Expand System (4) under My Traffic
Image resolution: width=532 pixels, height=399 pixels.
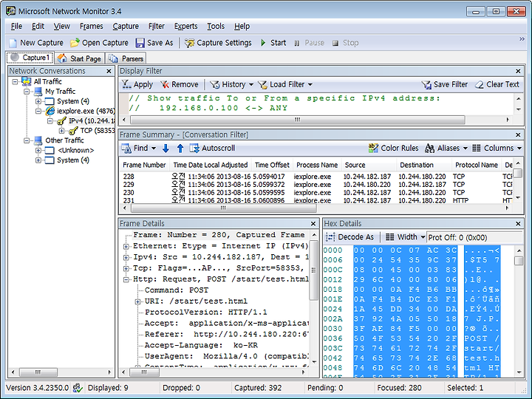tap(38, 101)
